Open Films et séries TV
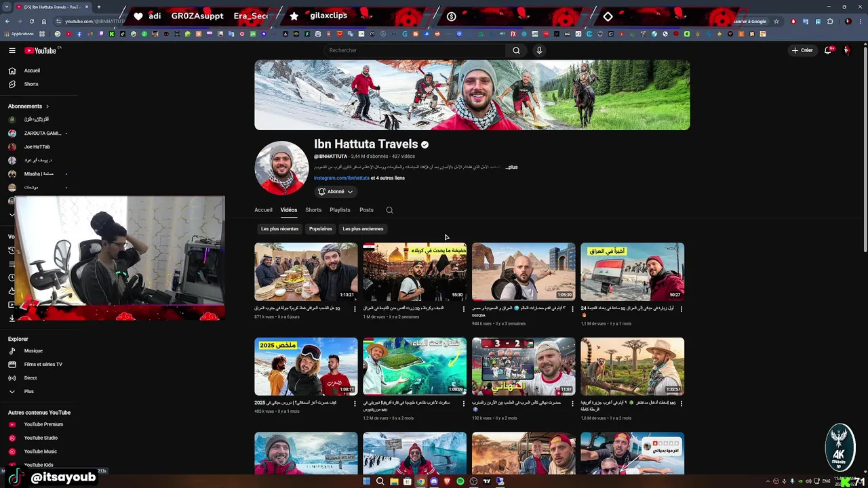Screen dimensions: 868x488 [43, 365]
